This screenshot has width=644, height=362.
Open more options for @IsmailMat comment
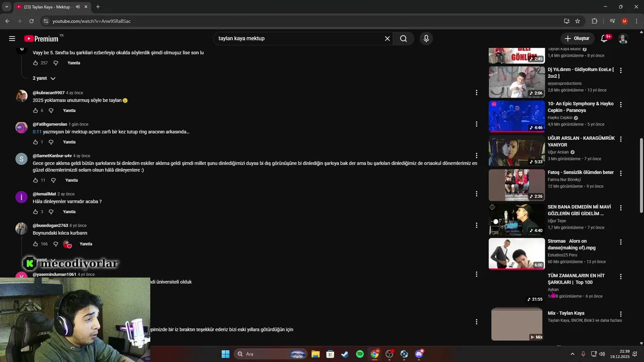(476, 194)
